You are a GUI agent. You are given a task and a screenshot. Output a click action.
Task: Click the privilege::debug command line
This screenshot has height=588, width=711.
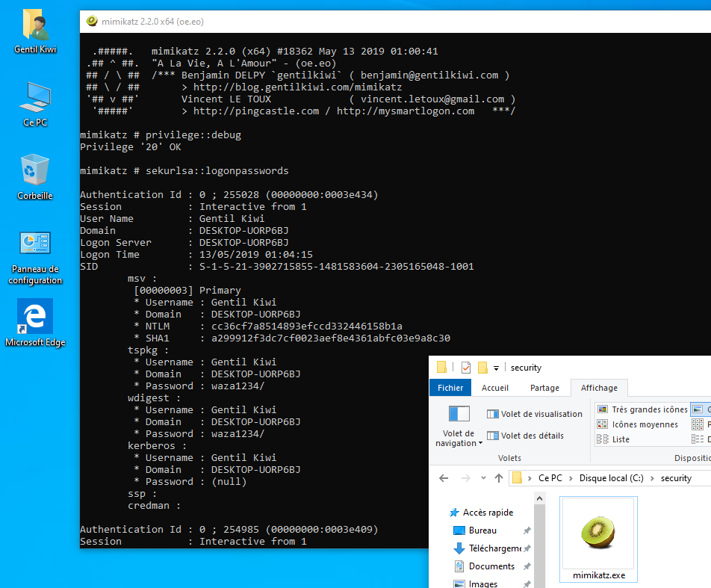point(161,134)
